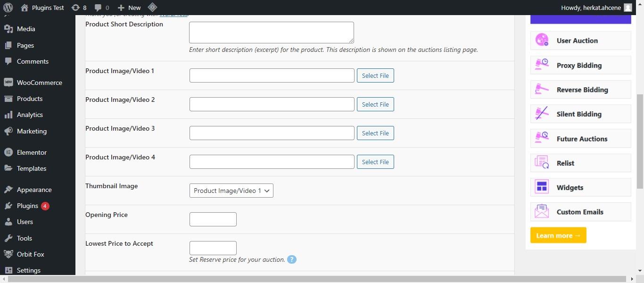Screen dimensions: 644x283
Task: Click Select File for Product Image/Video 1
Action: click(375, 75)
